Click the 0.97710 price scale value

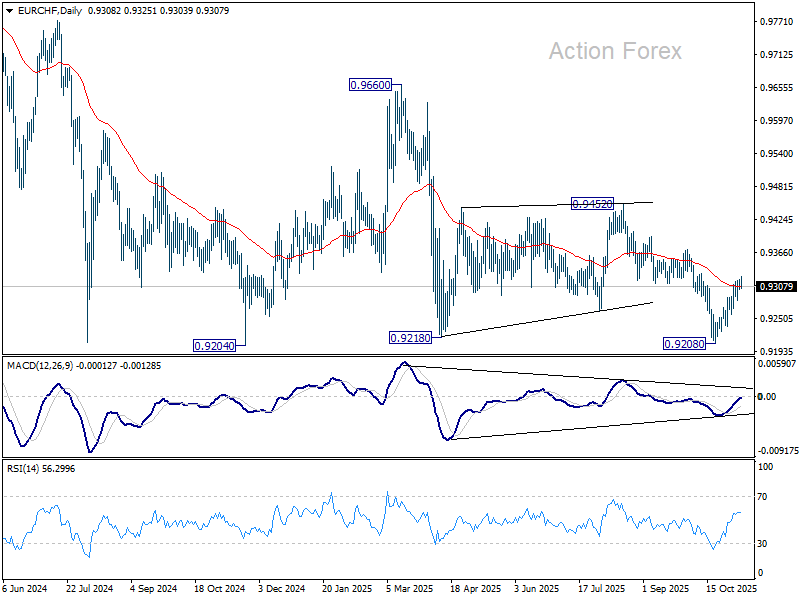pyautogui.click(x=777, y=21)
